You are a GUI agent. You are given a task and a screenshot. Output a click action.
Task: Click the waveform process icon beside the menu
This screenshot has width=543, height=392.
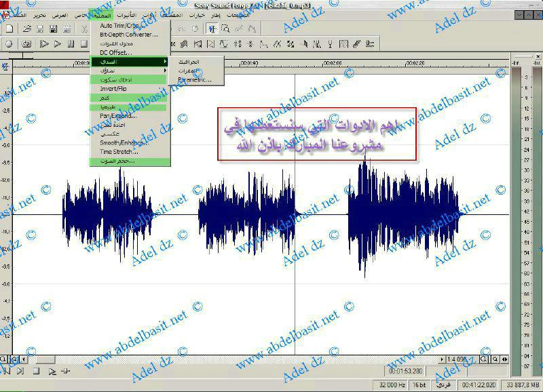(x=184, y=44)
